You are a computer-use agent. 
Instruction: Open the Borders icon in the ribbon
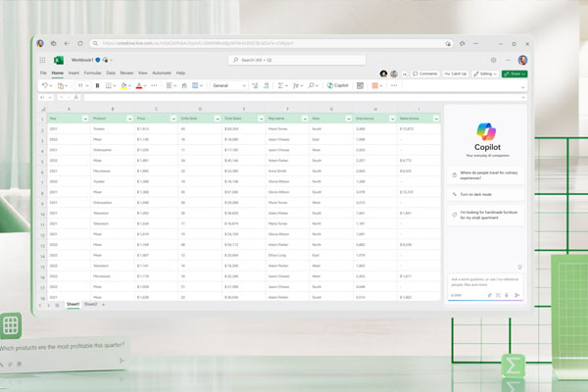click(109, 85)
